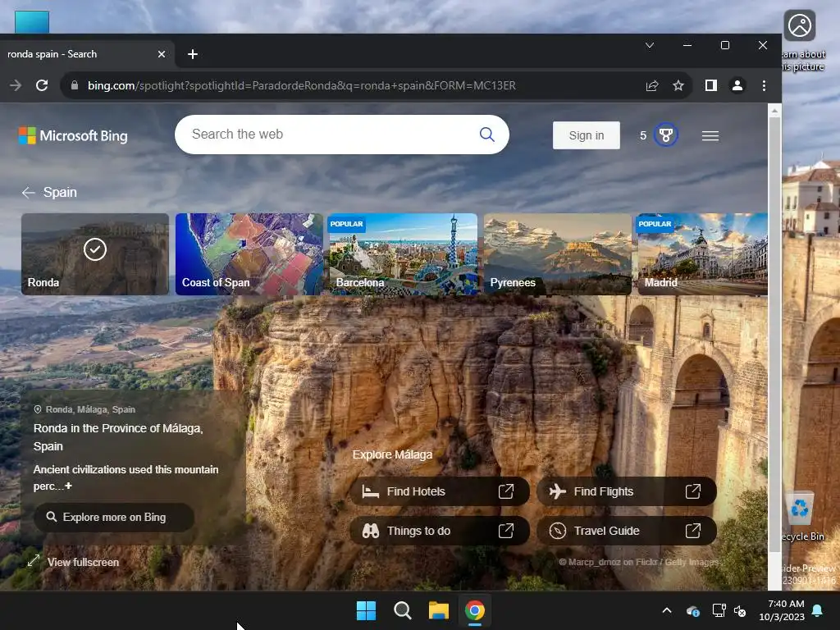Open Microsoft Rewards medal icon
The image size is (840, 630).
click(x=666, y=135)
